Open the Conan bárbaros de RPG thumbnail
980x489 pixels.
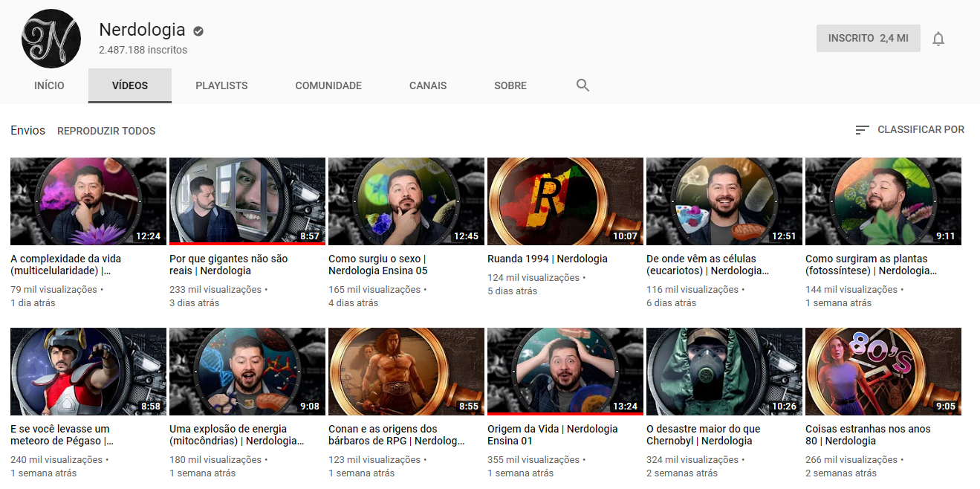[406, 372]
